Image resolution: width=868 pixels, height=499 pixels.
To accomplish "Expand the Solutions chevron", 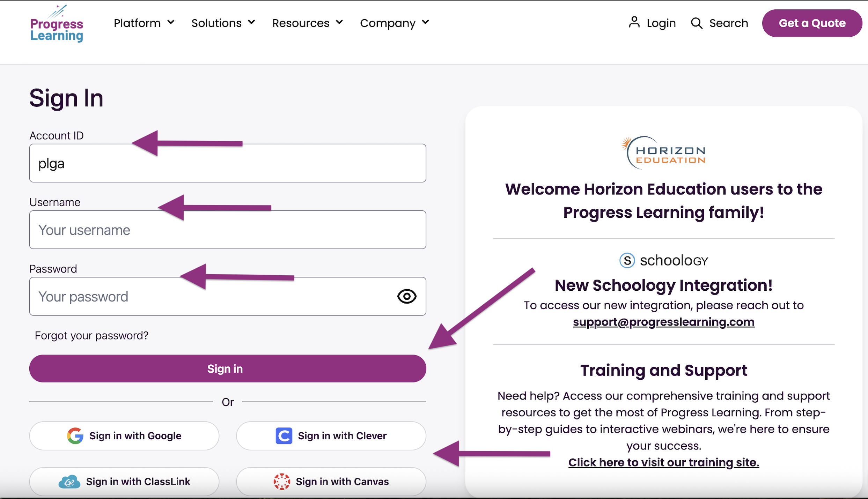I will pos(251,22).
